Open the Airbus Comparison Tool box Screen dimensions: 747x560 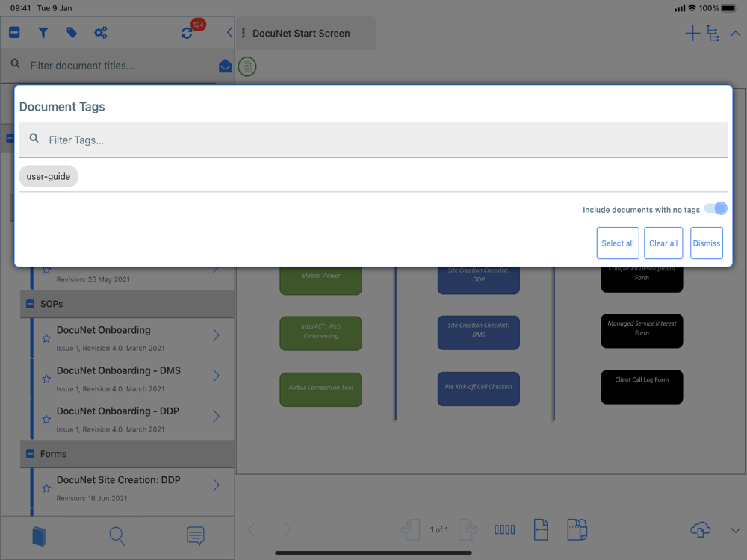320,389
